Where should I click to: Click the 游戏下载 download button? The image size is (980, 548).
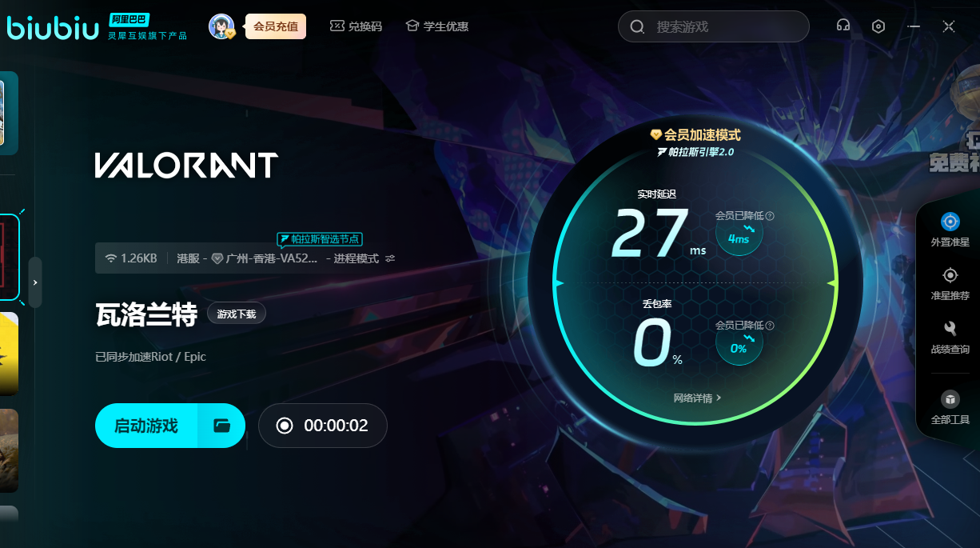(x=237, y=314)
